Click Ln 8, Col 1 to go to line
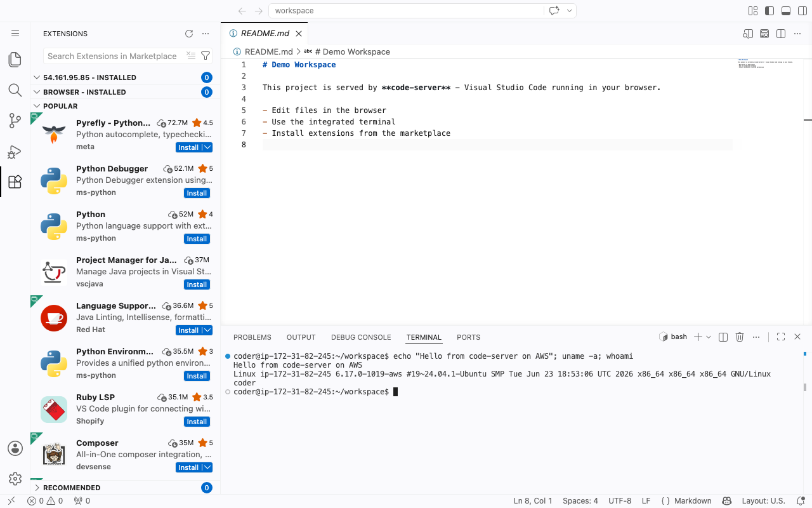The width and height of the screenshot is (812, 508). (533, 501)
